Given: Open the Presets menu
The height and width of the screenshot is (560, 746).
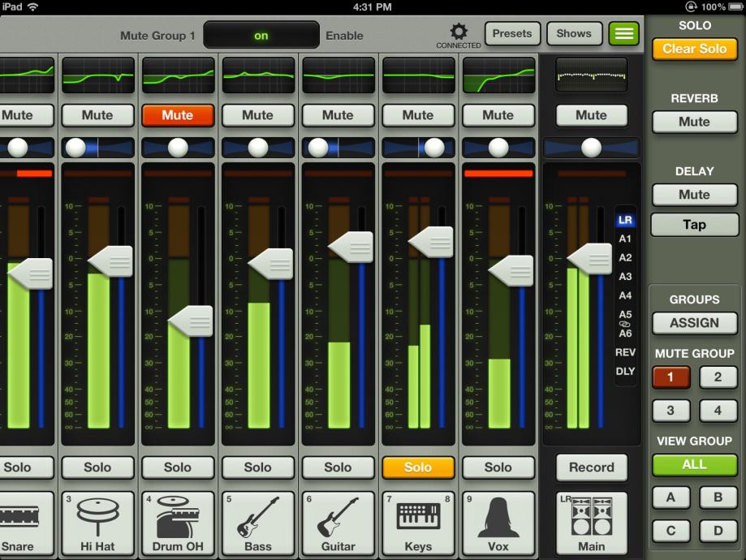Looking at the screenshot, I should click(512, 34).
